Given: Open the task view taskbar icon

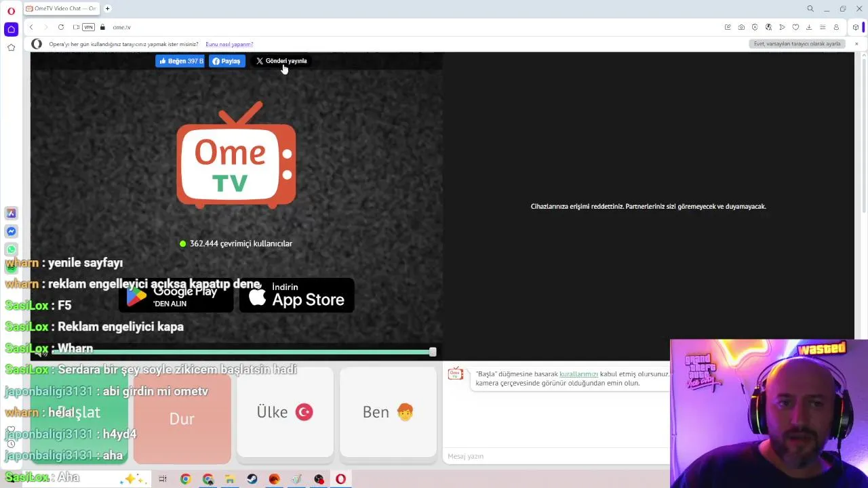Looking at the screenshot, I should pos(163,479).
